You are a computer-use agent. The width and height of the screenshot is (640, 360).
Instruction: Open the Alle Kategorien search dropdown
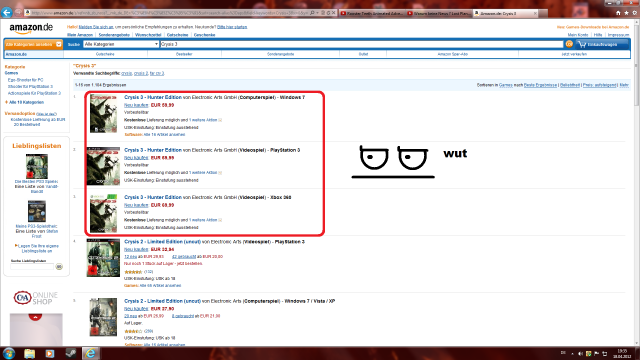pos(121,44)
